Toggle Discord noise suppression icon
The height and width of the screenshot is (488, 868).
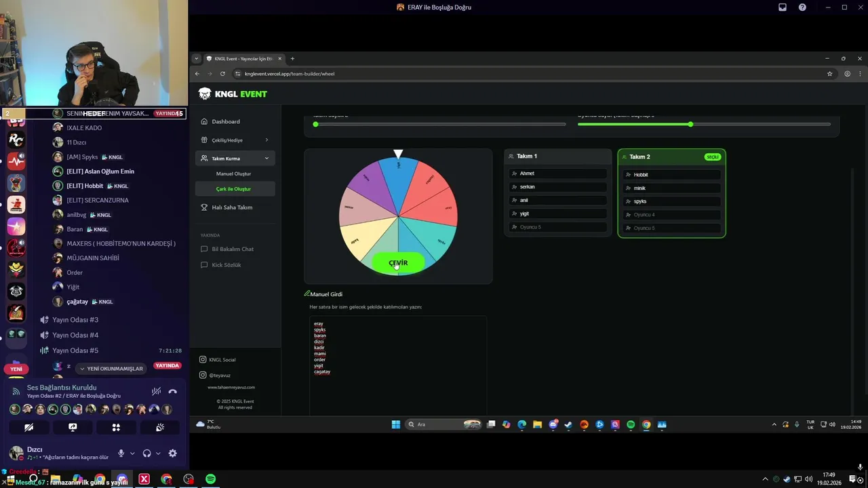tap(156, 391)
